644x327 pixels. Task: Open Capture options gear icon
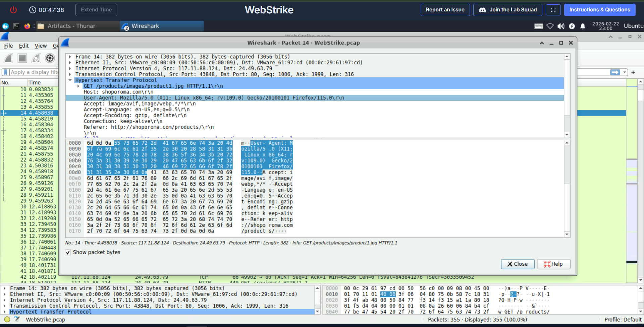50,58
